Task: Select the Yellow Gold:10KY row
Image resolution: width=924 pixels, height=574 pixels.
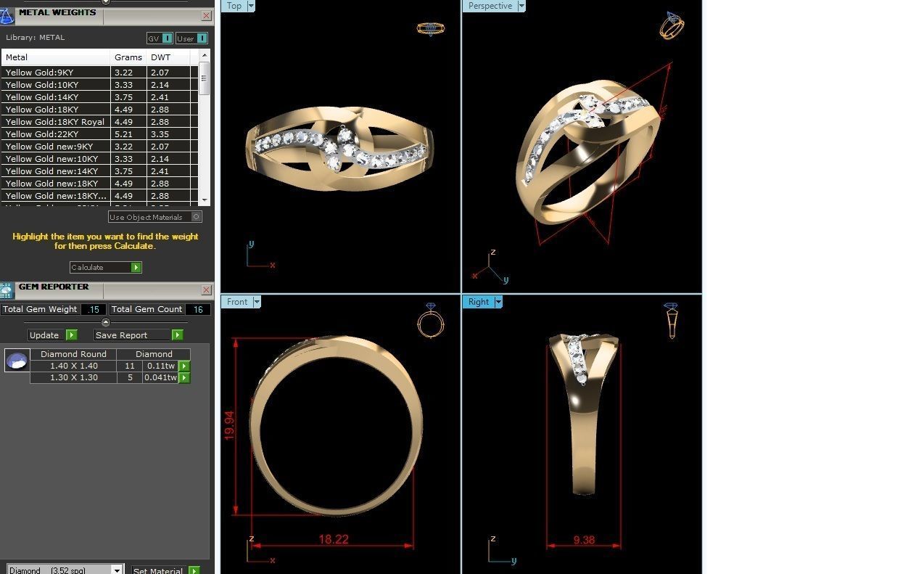Action: [x=99, y=85]
